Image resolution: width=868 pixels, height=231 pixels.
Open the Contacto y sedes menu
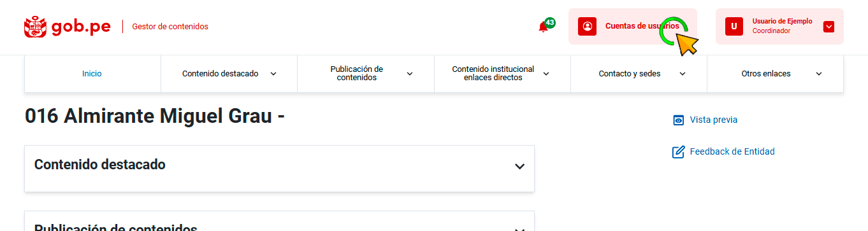[x=639, y=74]
